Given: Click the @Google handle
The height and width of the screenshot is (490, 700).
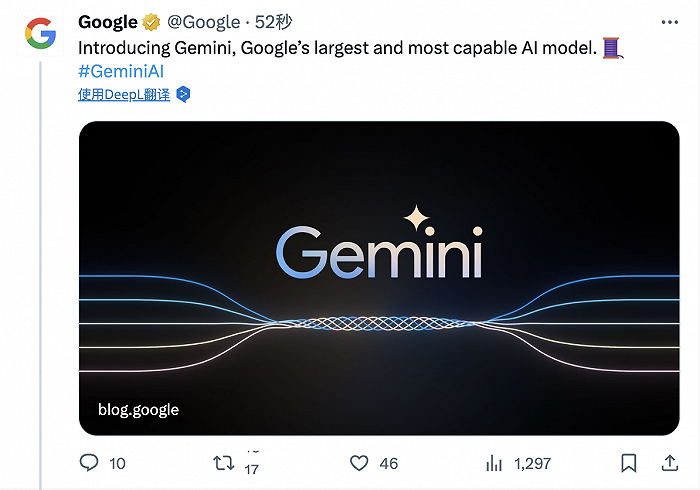Looking at the screenshot, I should (203, 22).
